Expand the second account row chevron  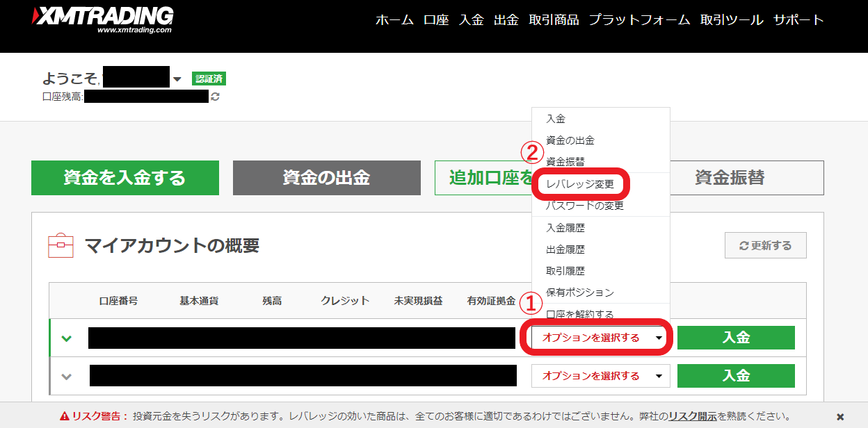pos(67,377)
